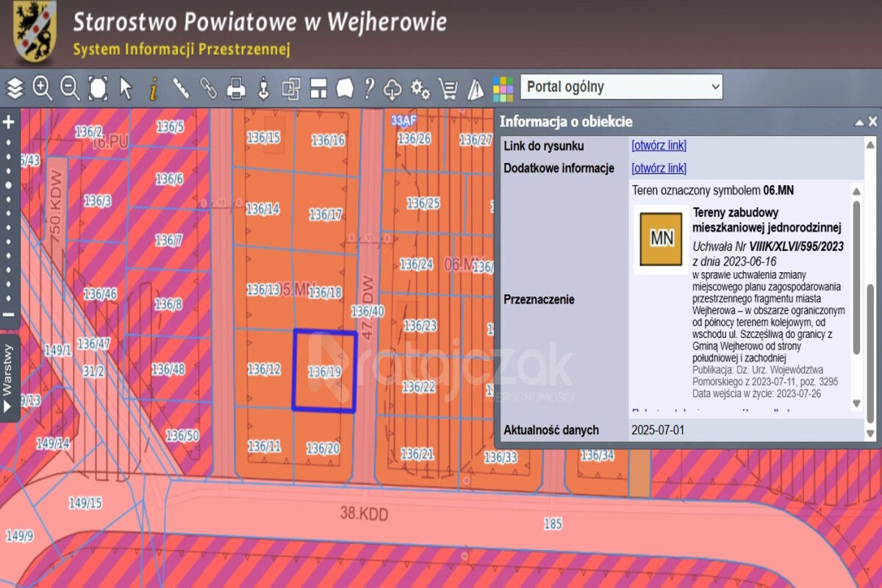Open the Portal ogólny dropdown
The height and width of the screenshot is (588, 882).
click(621, 87)
